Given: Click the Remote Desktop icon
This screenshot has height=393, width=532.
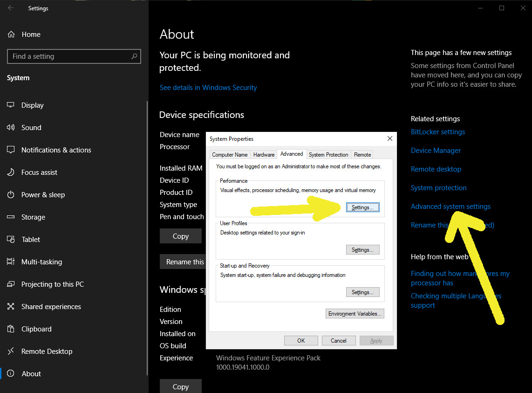Looking at the screenshot, I should click(11, 351).
